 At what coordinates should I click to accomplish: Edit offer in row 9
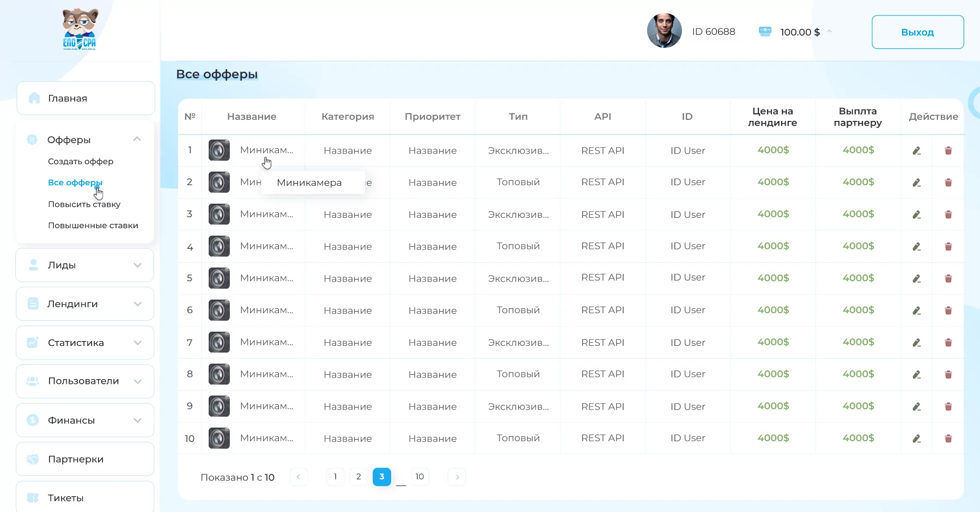[917, 406]
